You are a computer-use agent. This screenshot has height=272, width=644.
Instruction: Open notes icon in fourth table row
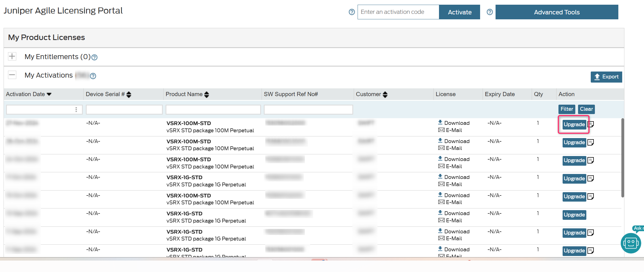(591, 179)
